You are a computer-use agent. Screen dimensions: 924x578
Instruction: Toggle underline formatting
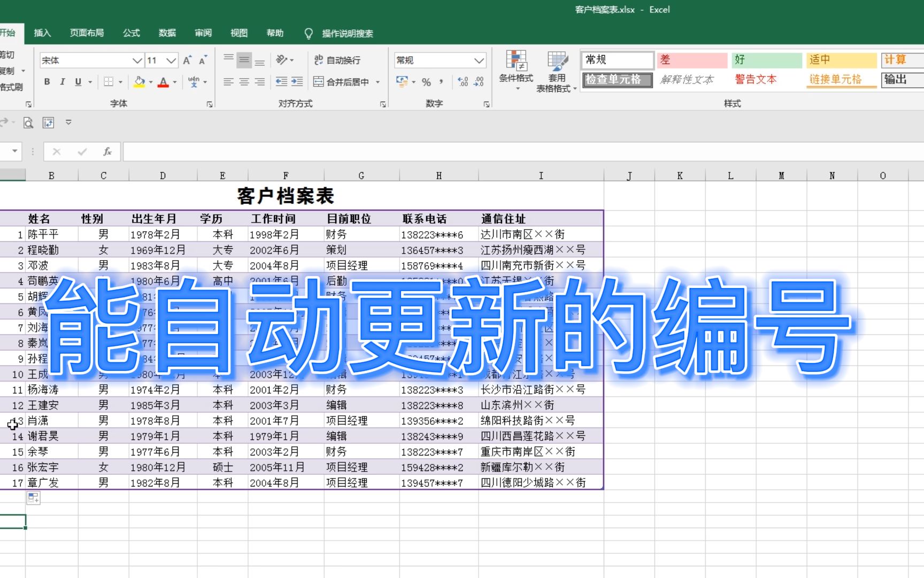78,81
